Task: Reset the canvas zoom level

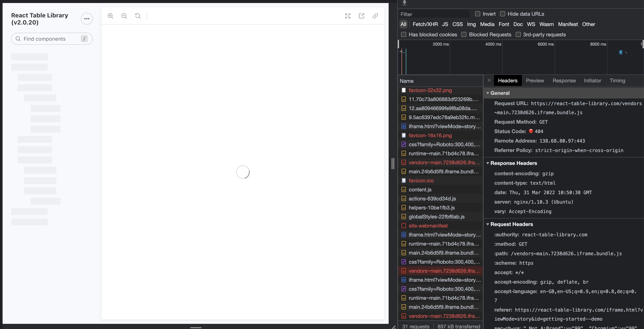Action: point(138,16)
